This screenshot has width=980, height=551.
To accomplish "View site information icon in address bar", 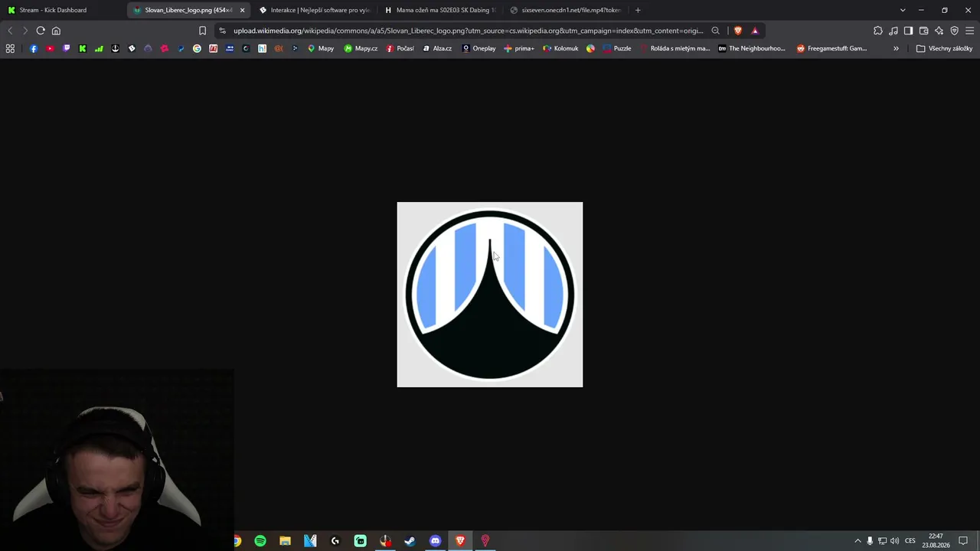I will [222, 31].
